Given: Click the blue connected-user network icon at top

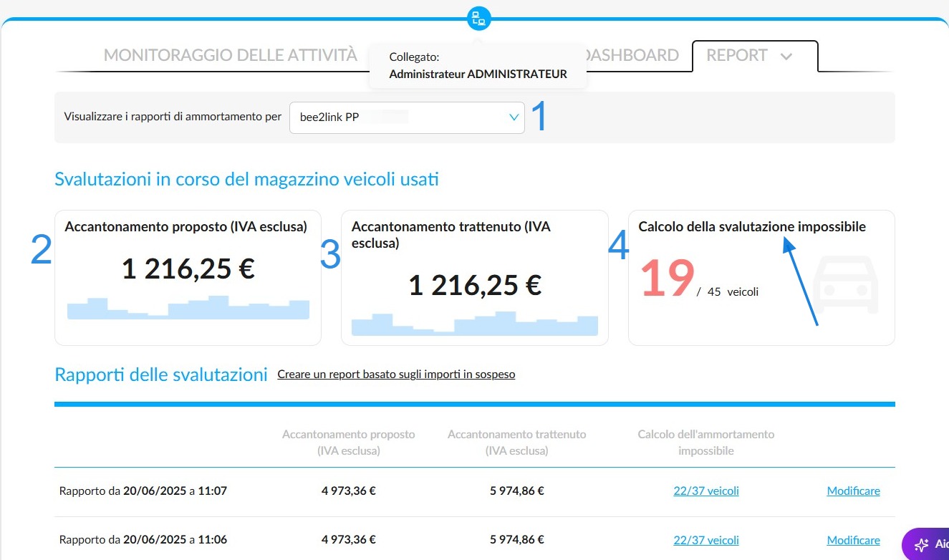Looking at the screenshot, I should tap(478, 19).
